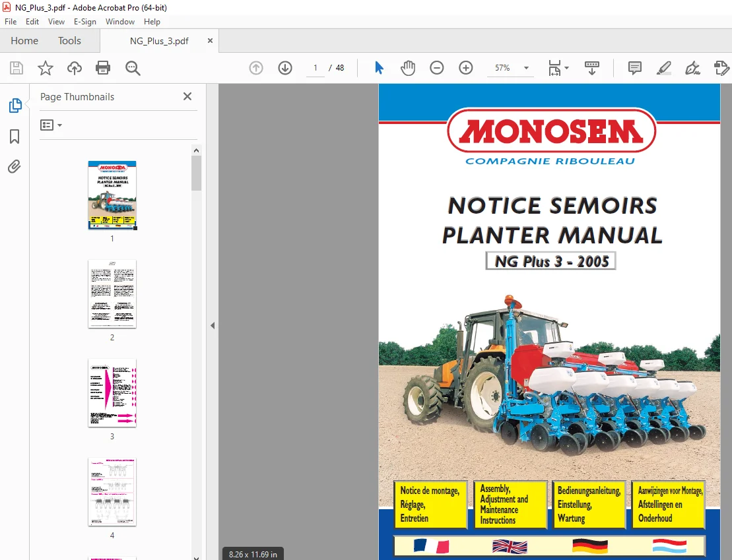Click '/ 48' total pages text
The image size is (732, 560).
[336, 68]
